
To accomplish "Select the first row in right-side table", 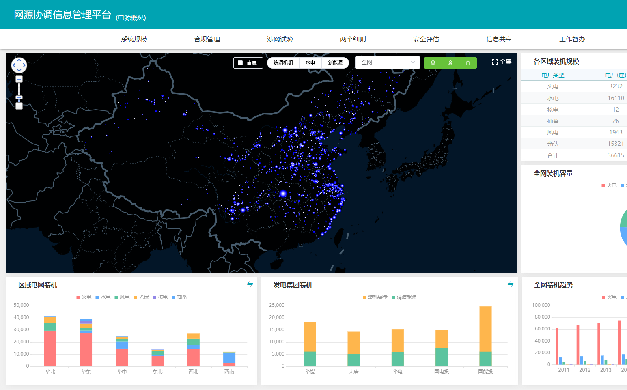I will tap(574, 86).
